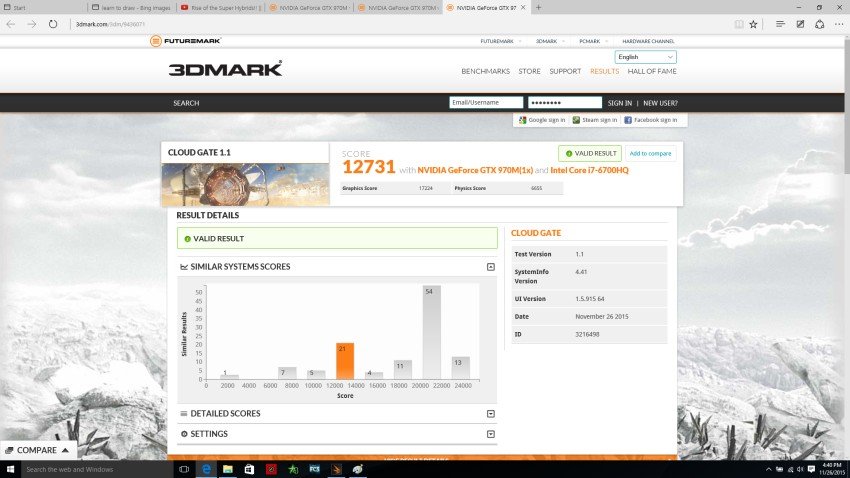Open a new browser tab with plus icon

pyautogui.click(x=539, y=7)
